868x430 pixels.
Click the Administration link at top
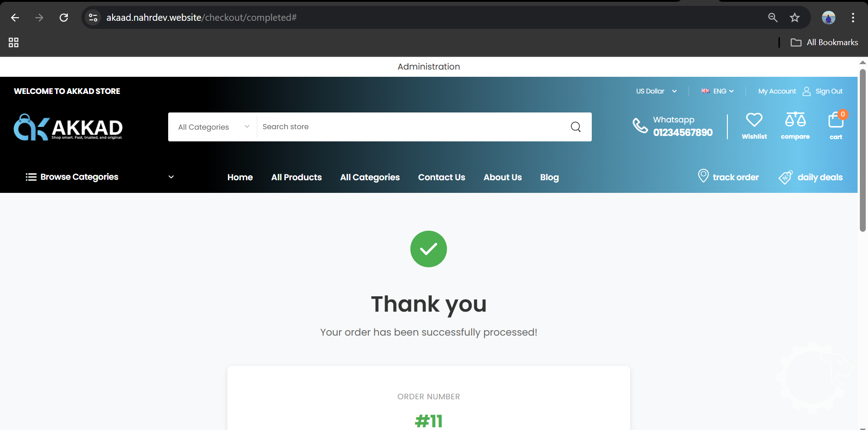[x=429, y=67]
